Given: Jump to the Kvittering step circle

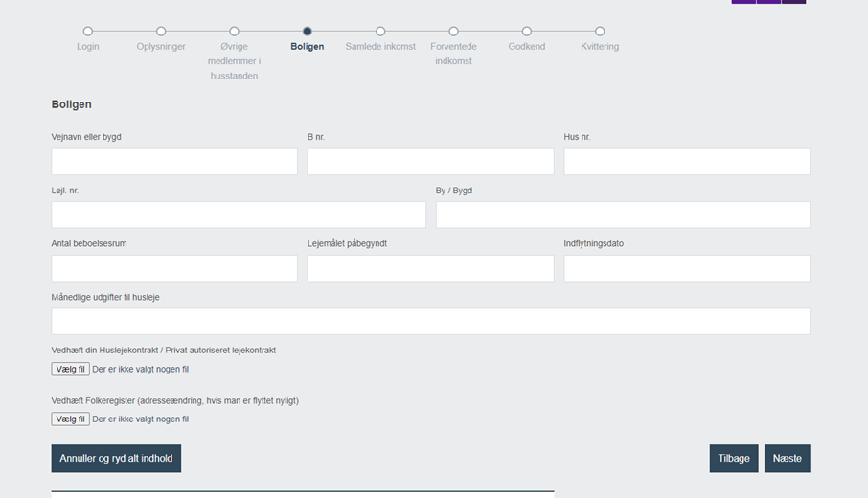Looking at the screenshot, I should point(600,32).
